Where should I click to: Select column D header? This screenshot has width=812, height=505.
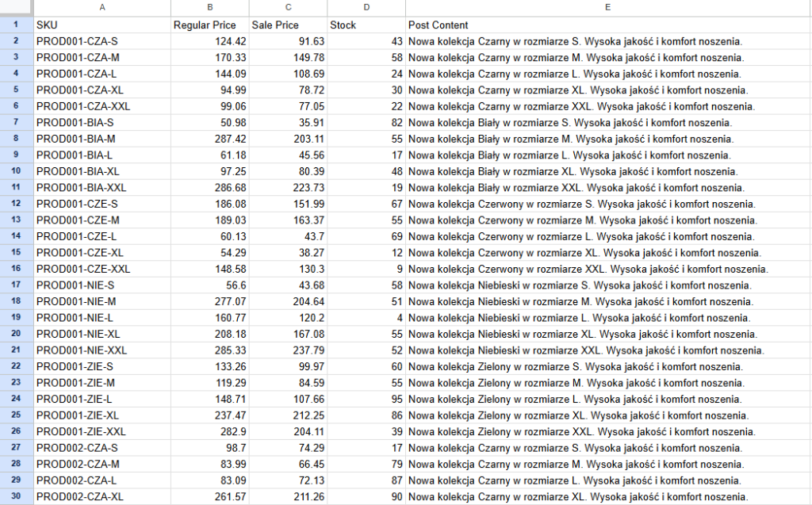pos(366,8)
